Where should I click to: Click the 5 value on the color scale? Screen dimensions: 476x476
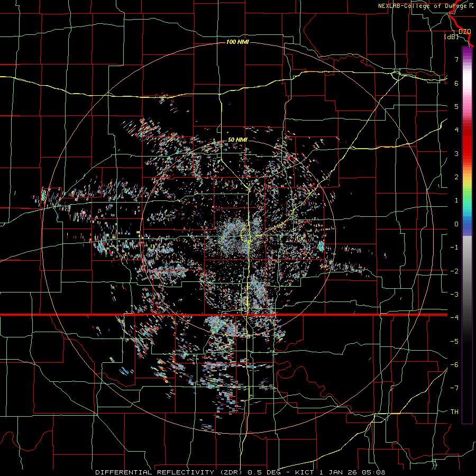tap(456, 106)
